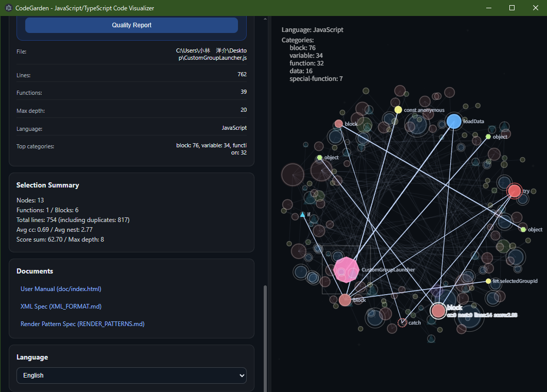Image resolution: width=547 pixels, height=392 pixels.
Task: Click the red try node
Action: point(514,191)
